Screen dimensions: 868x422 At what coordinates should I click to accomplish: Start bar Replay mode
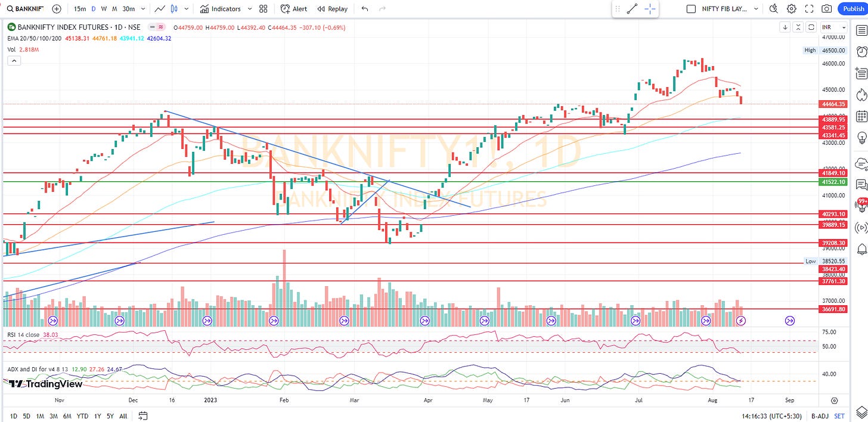point(333,9)
